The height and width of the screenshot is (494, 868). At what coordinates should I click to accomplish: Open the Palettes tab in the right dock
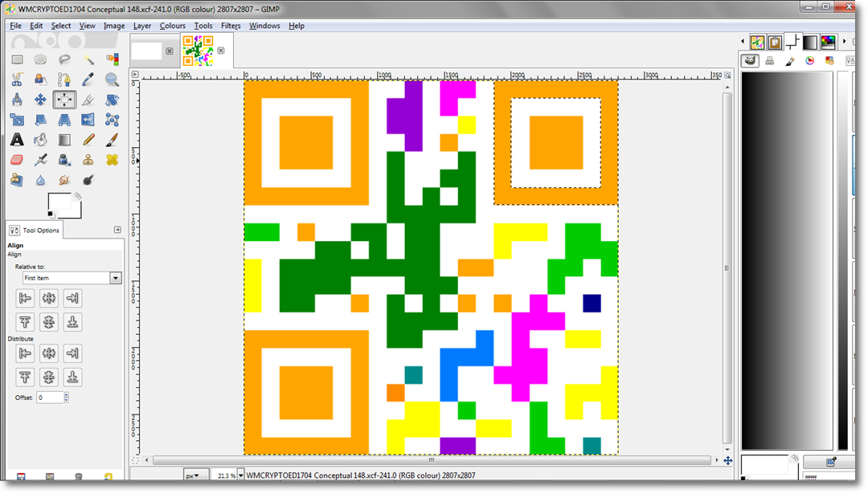point(828,42)
